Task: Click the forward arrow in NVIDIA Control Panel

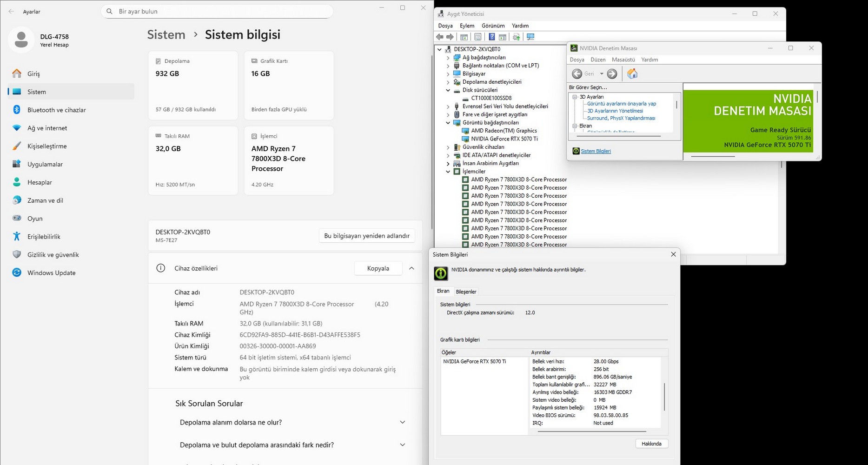Action: click(x=612, y=73)
